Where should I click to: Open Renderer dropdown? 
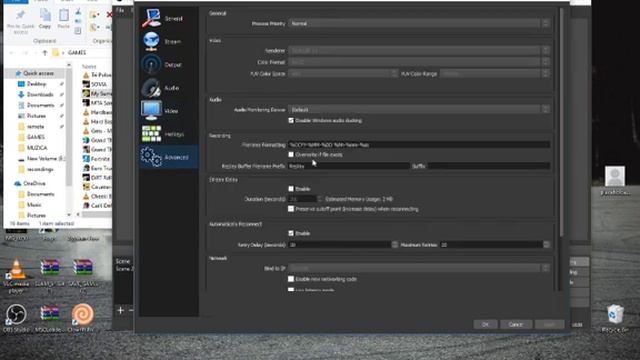419,50
